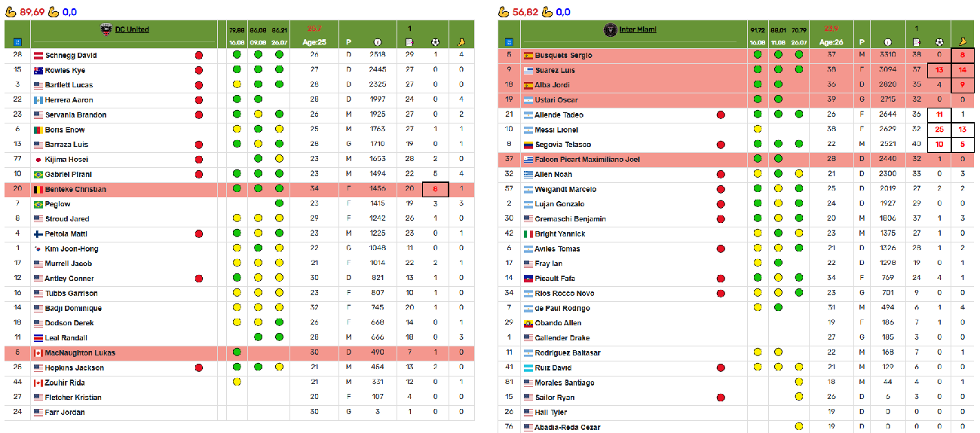Click matches sheet icon in Inter Miami header
This screenshot has width=980, height=433.
coord(916,43)
